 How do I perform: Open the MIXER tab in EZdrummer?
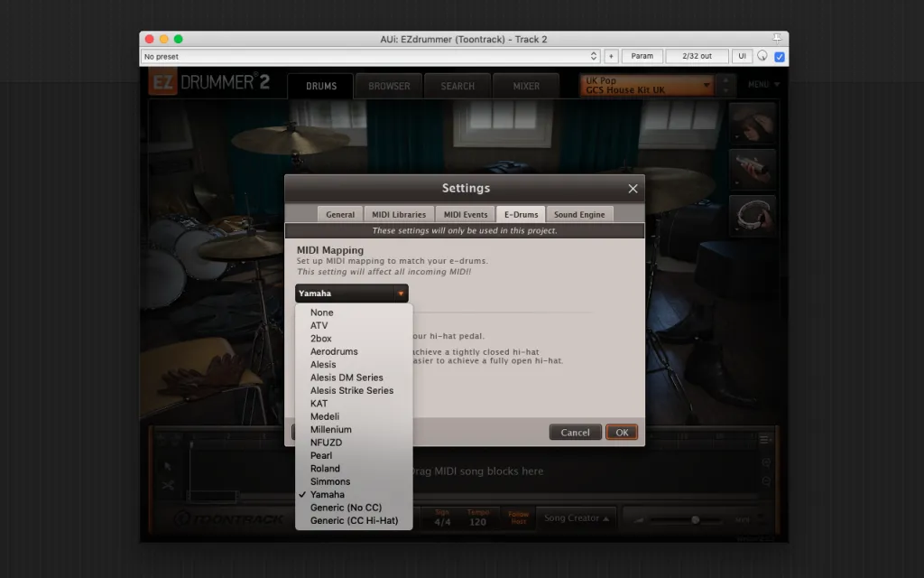tap(526, 86)
